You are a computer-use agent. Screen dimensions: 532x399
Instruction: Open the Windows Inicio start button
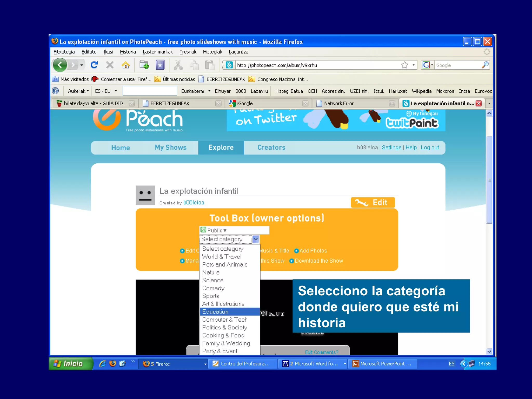[x=70, y=364]
